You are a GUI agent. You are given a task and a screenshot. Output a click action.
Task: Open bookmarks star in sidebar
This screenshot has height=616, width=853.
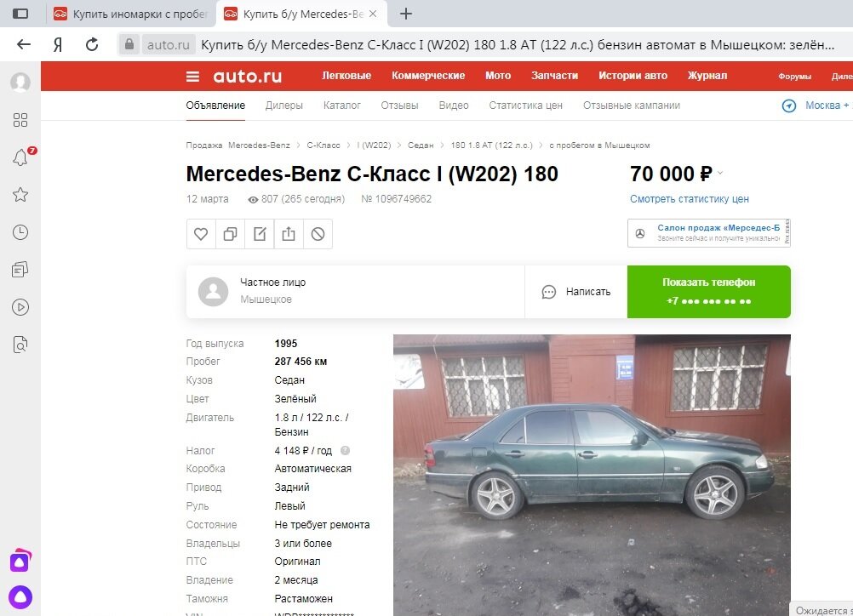[20, 195]
